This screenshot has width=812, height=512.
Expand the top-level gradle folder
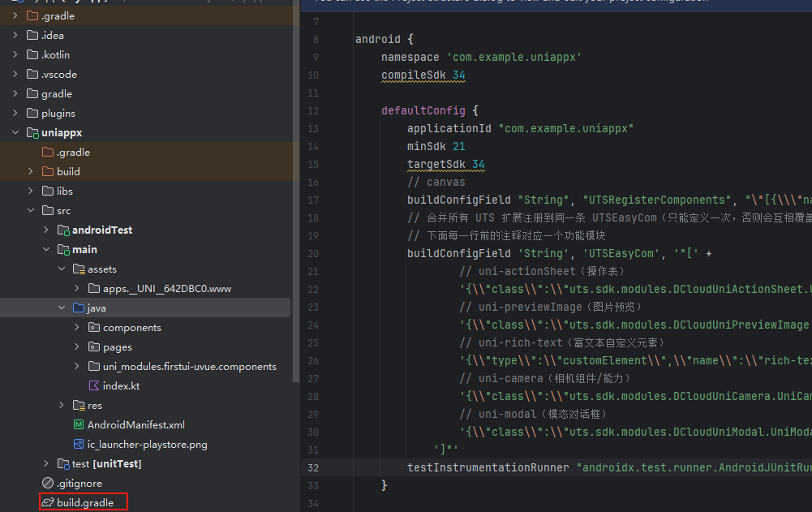coord(15,93)
